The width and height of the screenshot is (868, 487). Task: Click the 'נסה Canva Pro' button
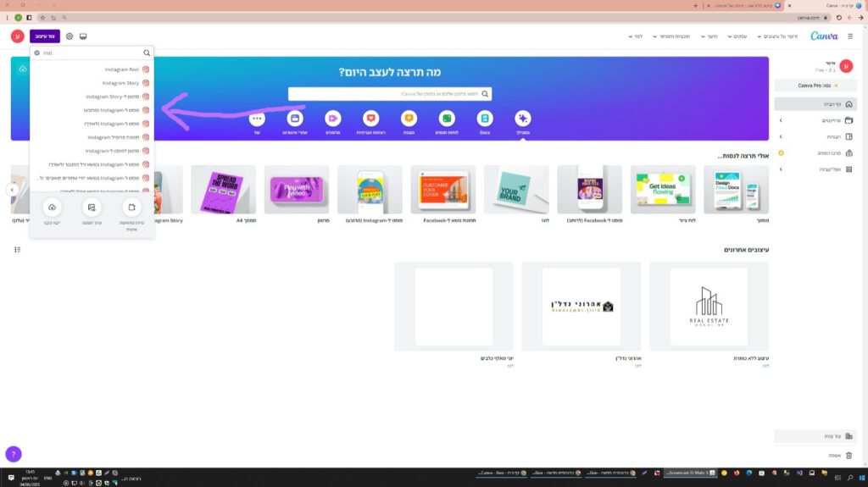[x=815, y=86]
